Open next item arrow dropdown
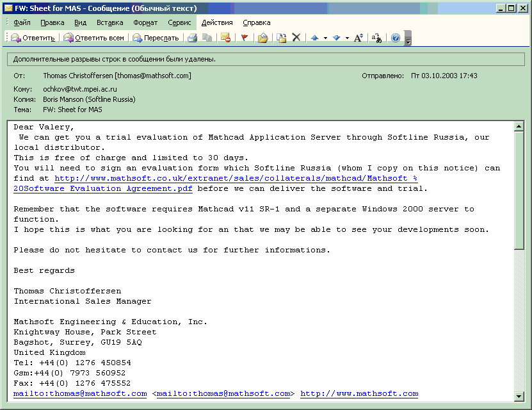The height and width of the screenshot is (410, 532). click(x=347, y=38)
